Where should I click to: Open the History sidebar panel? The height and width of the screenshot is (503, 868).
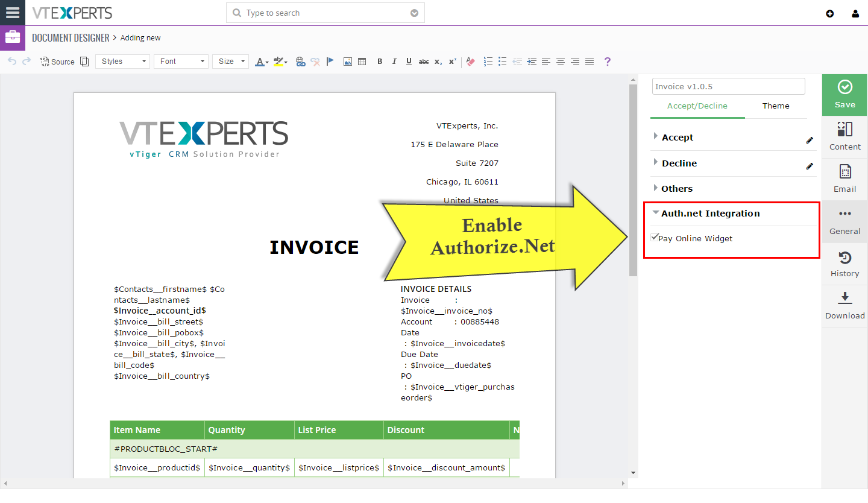(844, 264)
